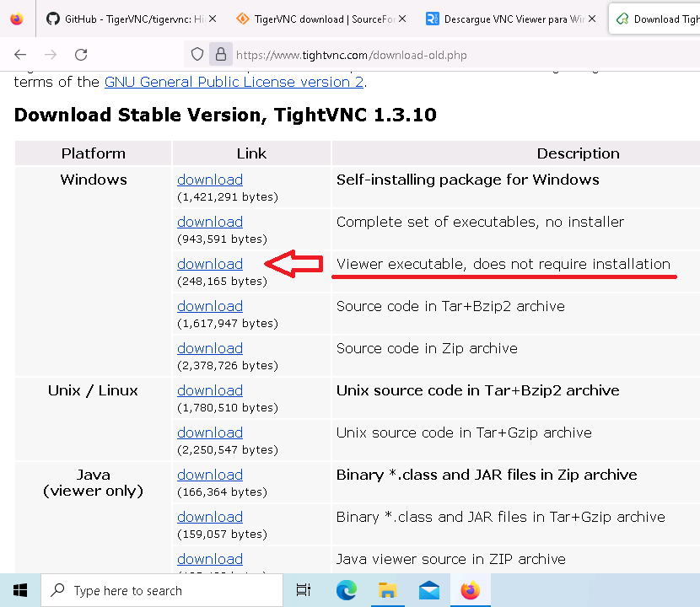Click the SourceForge favicon on its tab
Screen dimensions: 700x607
243,19
